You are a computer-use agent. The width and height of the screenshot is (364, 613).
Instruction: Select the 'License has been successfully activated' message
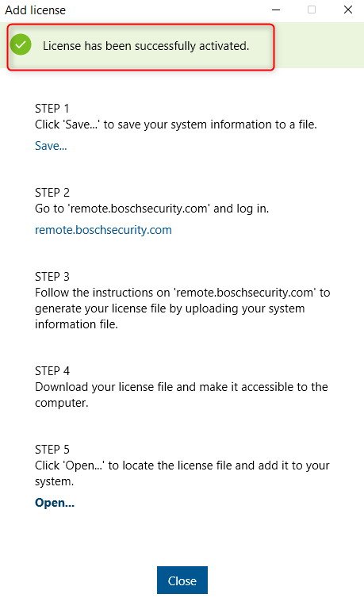coord(146,46)
